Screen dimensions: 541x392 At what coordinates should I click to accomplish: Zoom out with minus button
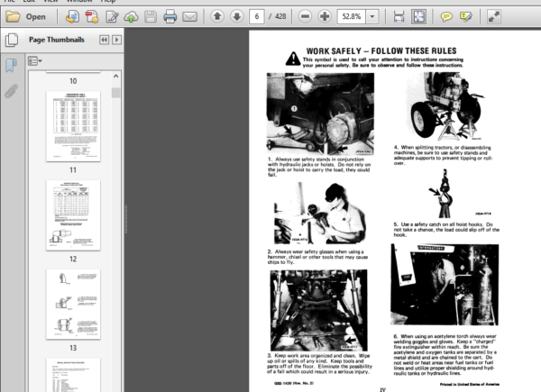point(305,16)
